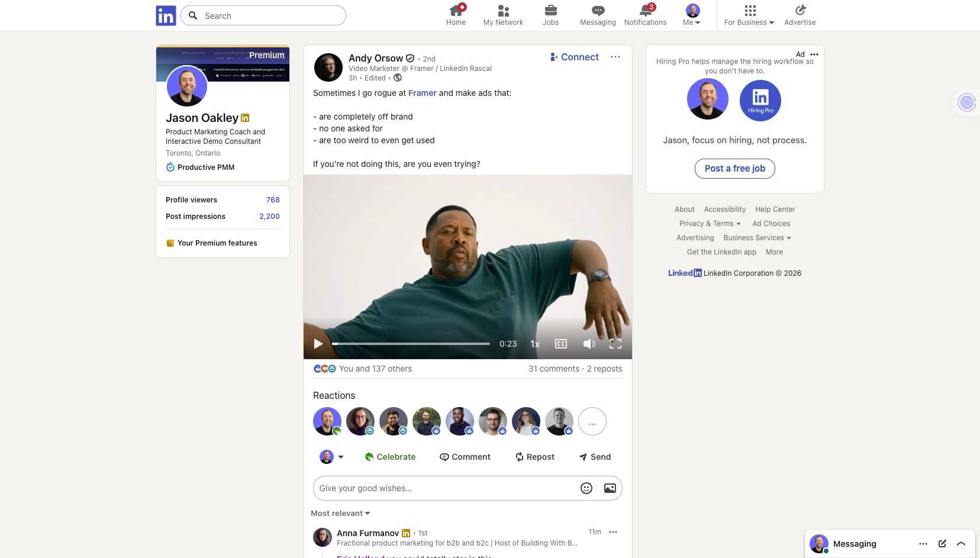This screenshot has width=980, height=558.
Task: Toggle the Celebrate reaction
Action: pos(390,457)
